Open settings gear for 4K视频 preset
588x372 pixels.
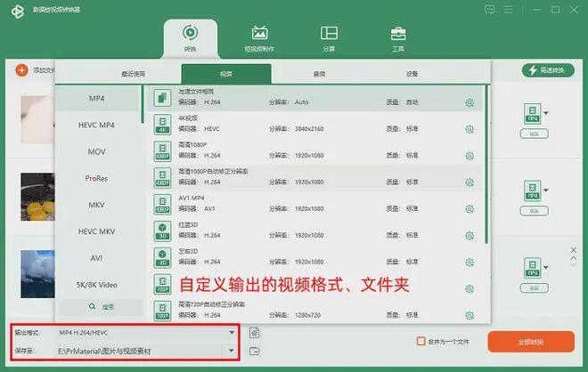470,129
